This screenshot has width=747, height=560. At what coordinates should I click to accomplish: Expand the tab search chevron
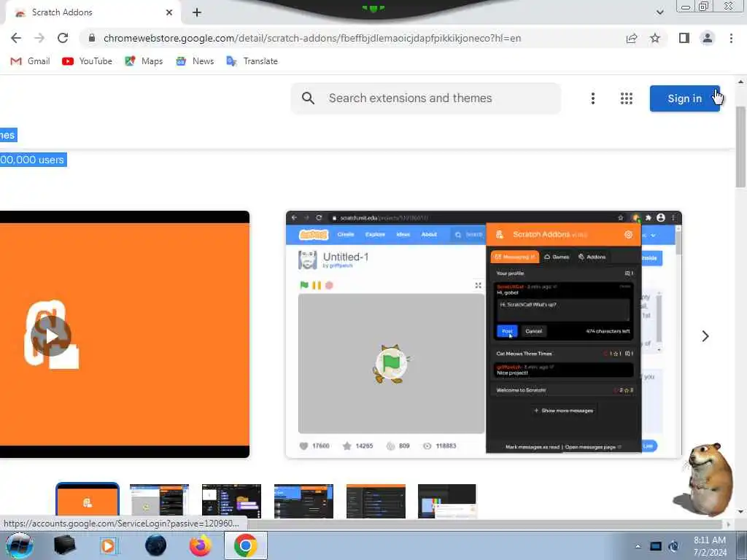point(659,12)
